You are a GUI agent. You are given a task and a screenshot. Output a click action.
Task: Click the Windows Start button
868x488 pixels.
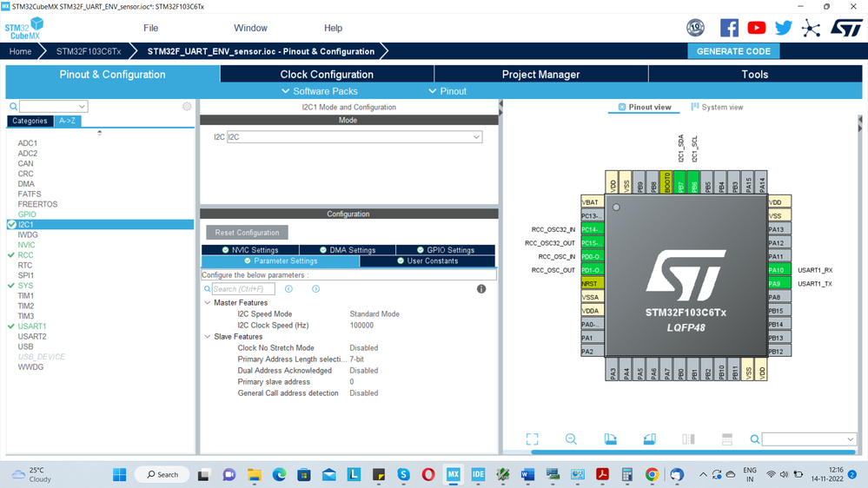[x=119, y=474]
